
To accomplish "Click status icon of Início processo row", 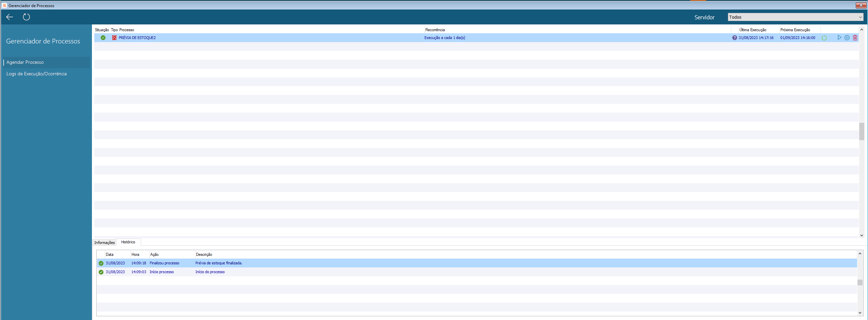I will point(101,272).
